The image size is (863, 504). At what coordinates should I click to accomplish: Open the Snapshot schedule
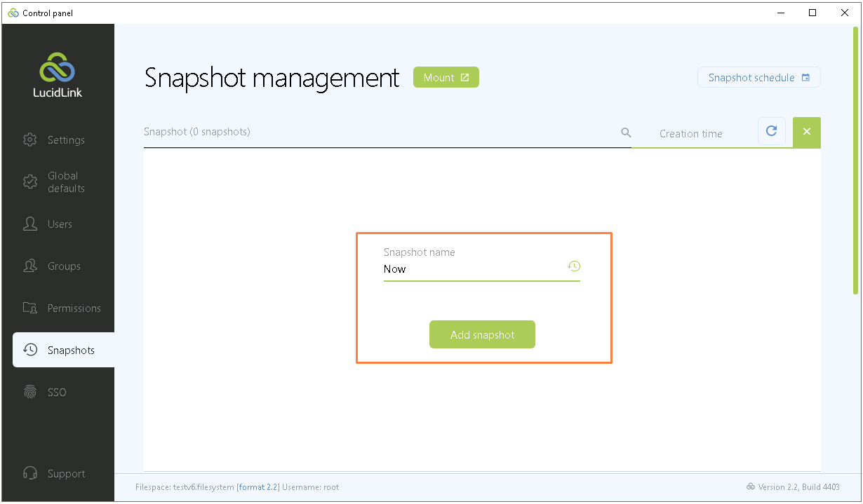[759, 78]
